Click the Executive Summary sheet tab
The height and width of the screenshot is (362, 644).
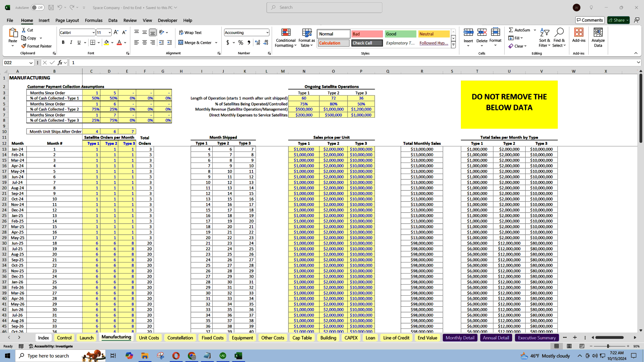(537, 337)
